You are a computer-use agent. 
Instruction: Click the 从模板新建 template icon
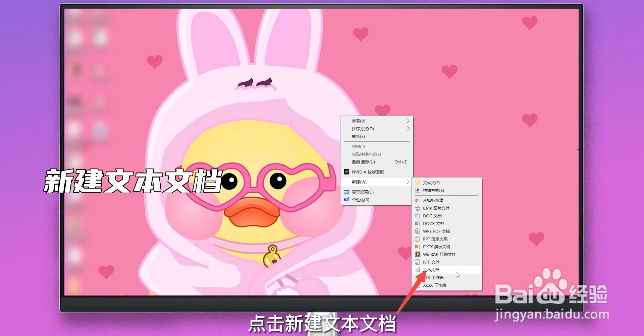(418, 200)
